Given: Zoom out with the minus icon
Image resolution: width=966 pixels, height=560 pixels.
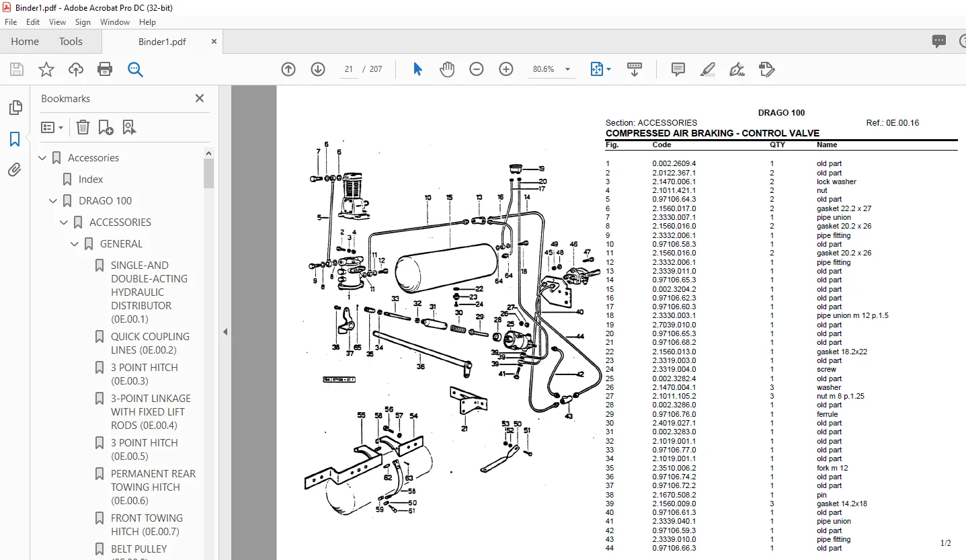Looking at the screenshot, I should click(x=477, y=69).
